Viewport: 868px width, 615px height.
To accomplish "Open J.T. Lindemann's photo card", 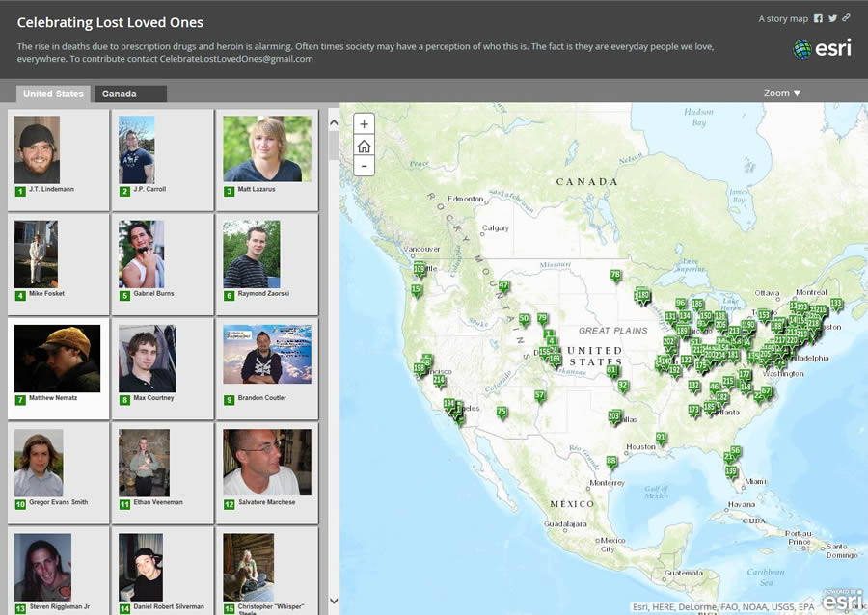I will click(58, 160).
